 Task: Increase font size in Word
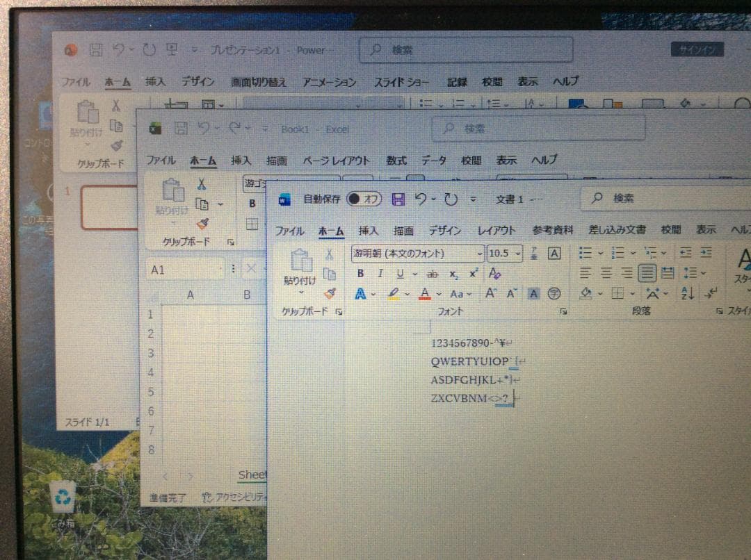490,293
